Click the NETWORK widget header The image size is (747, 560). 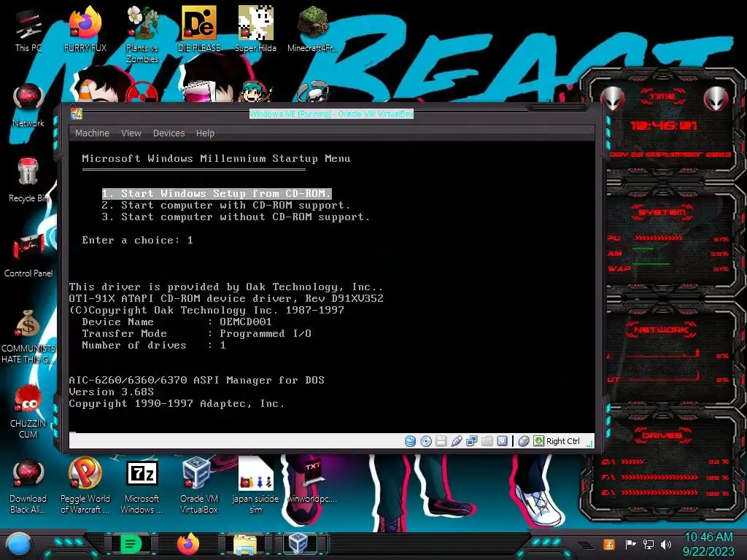(x=661, y=330)
